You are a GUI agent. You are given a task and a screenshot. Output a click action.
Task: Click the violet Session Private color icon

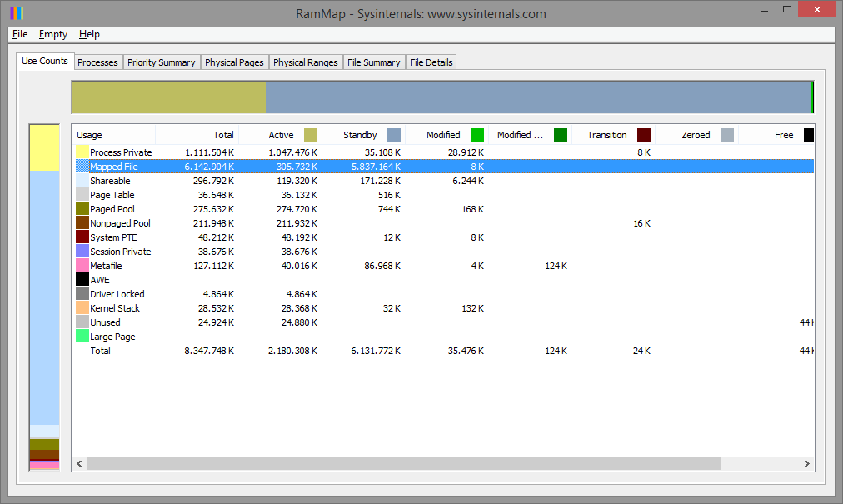pyautogui.click(x=82, y=252)
